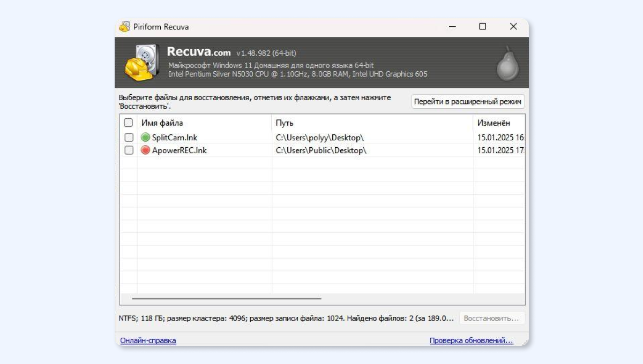Click the NTFS status bar text
The image size is (643, 364).
[287, 318]
